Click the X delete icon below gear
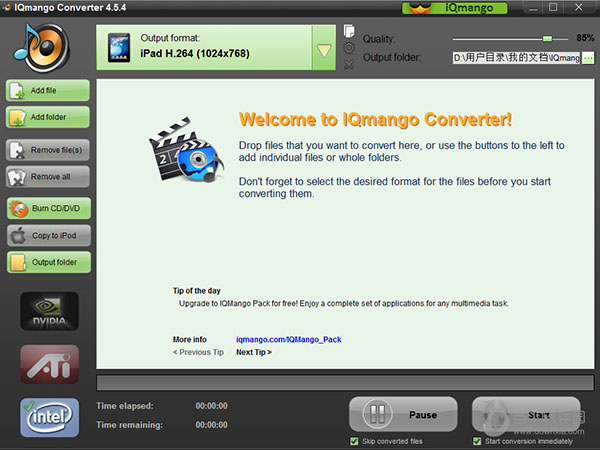This screenshot has width=600, height=450. pyautogui.click(x=349, y=64)
